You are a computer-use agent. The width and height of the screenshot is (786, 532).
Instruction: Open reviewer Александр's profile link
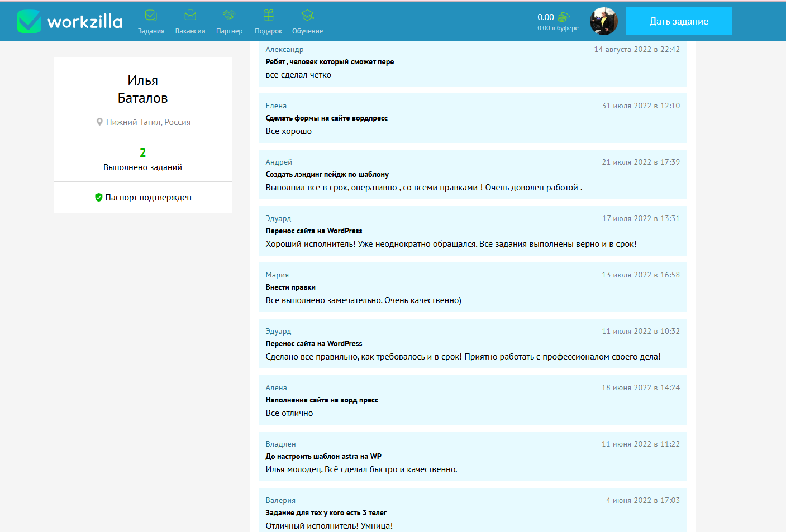(x=284, y=50)
